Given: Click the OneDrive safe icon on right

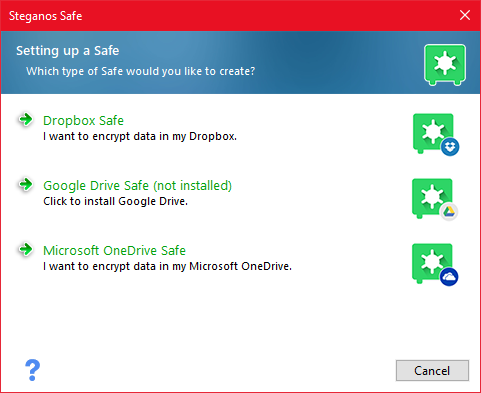Looking at the screenshot, I should [x=435, y=264].
